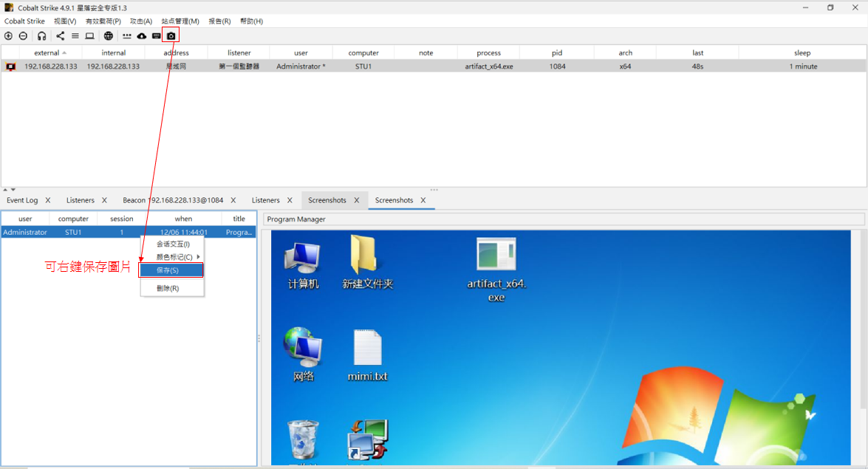Switch to target view laptop icon
Screen dimensions: 868x469
(89, 36)
